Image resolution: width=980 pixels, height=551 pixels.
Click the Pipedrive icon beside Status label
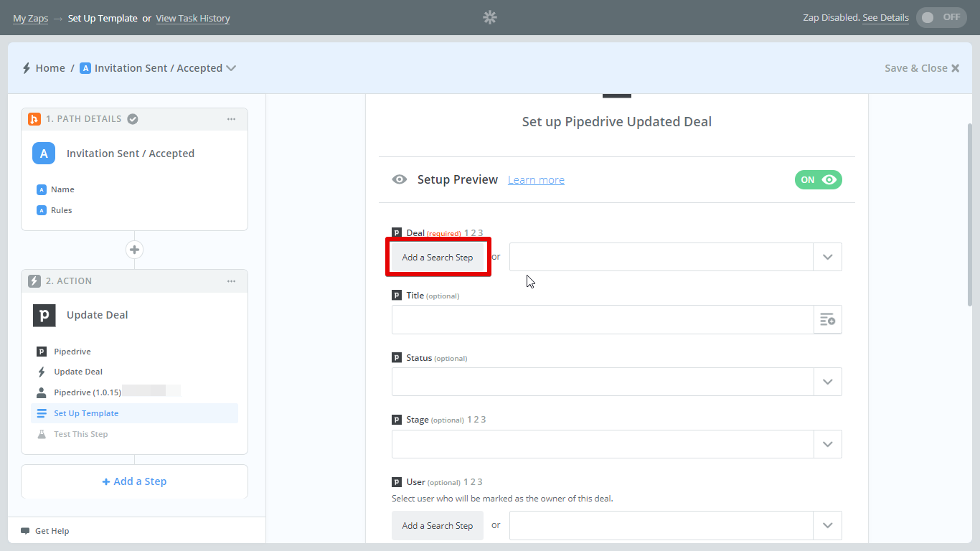tap(397, 357)
